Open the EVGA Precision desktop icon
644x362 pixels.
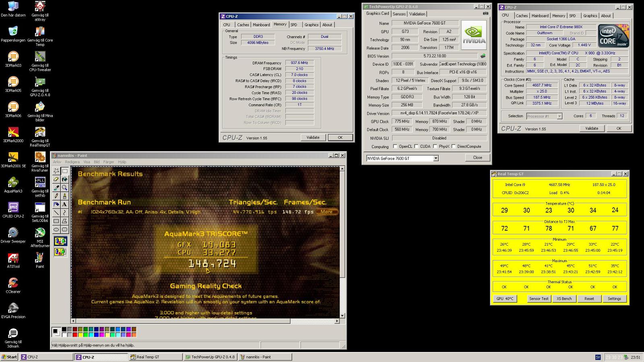pos(13,310)
